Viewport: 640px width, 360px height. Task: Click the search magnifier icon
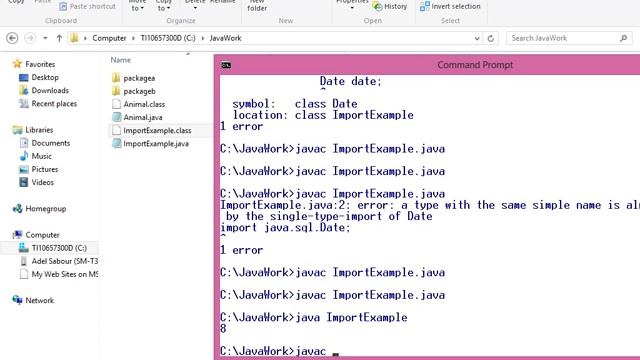tap(623, 38)
